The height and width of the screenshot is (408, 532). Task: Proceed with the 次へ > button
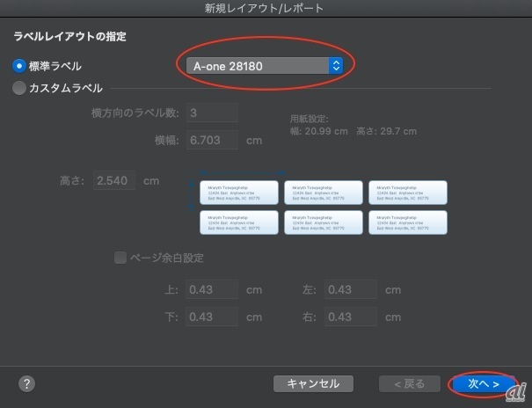[x=483, y=384]
